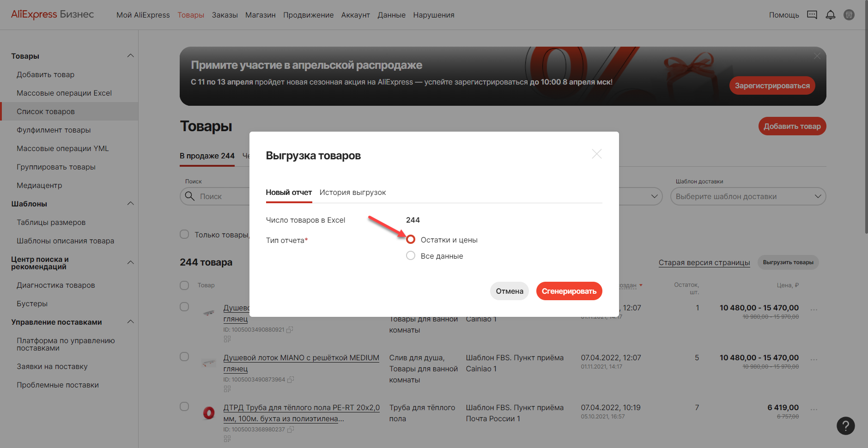
Task: Collapse Управление поставками sidebar section
Action: coord(131,322)
